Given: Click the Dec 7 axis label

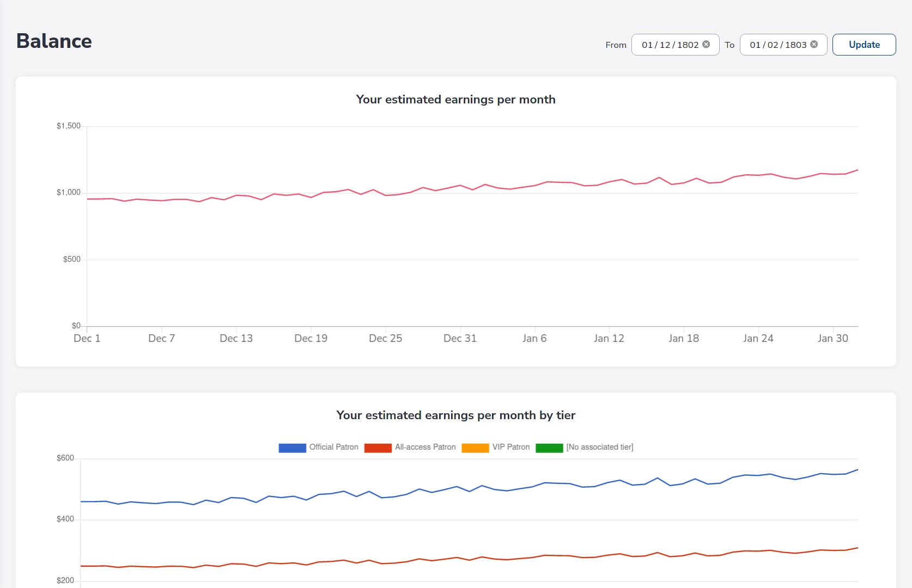Looking at the screenshot, I should click(x=162, y=338).
